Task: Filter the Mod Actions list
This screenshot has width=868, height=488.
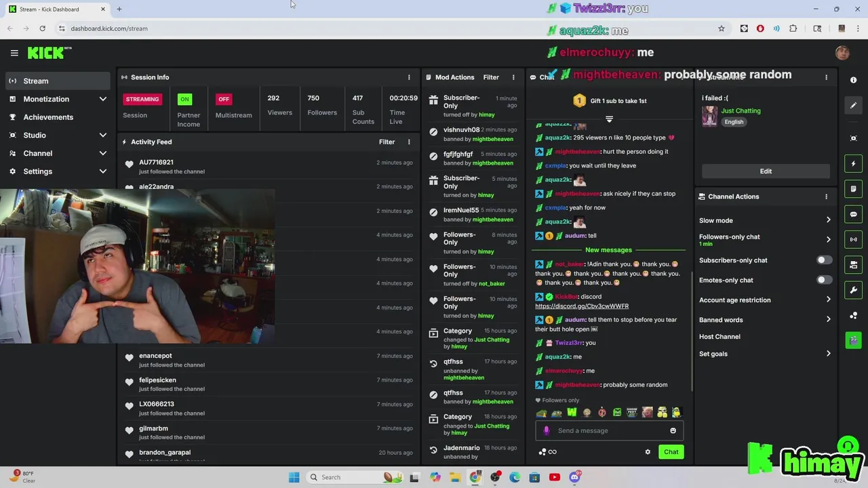Action: [x=491, y=77]
